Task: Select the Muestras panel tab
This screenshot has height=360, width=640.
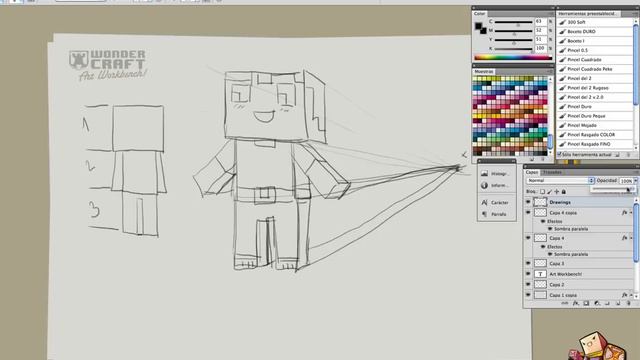Action: [x=484, y=71]
